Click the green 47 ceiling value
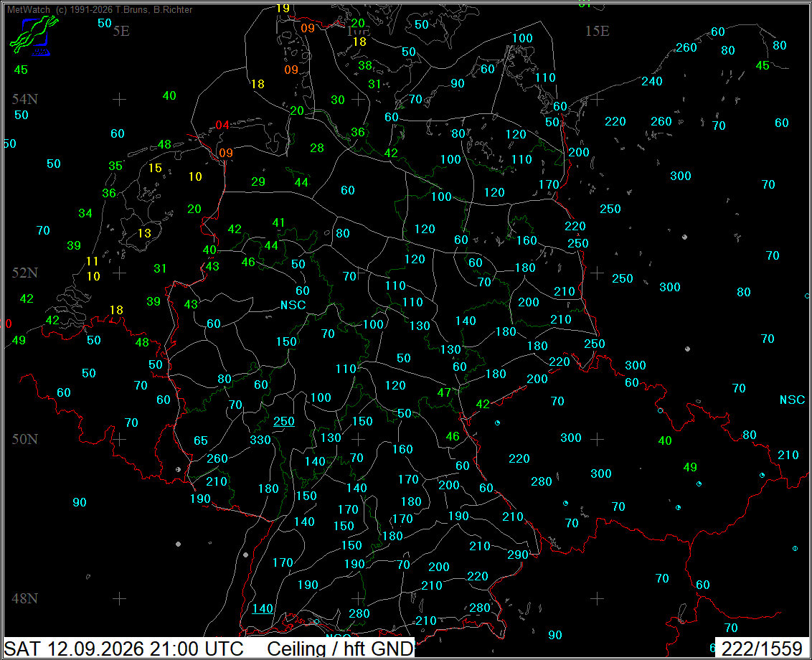This screenshot has width=812, height=660. pyautogui.click(x=444, y=392)
